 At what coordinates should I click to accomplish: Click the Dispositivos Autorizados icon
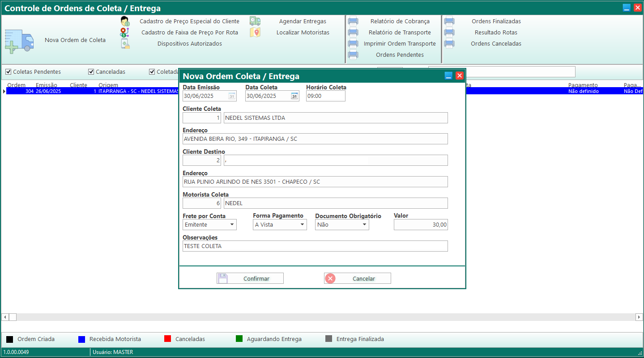point(125,43)
